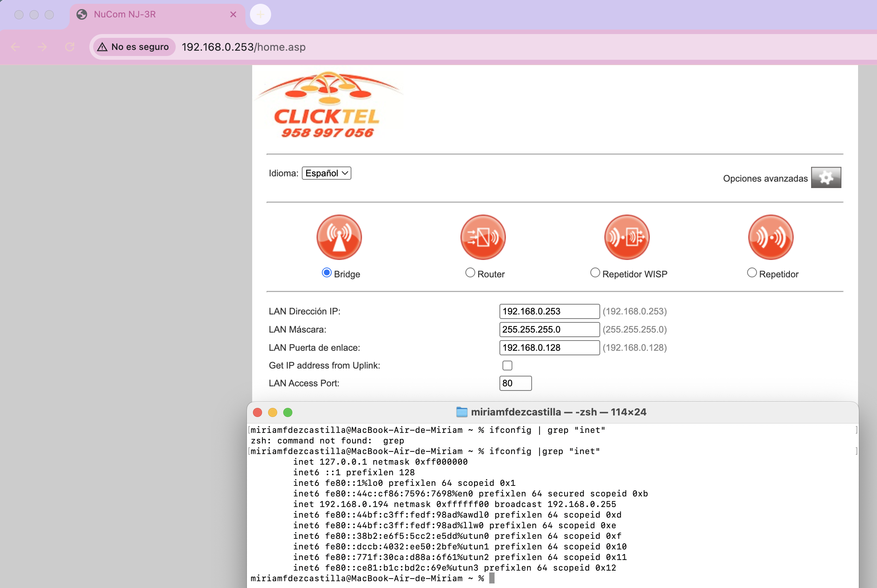Open the Idioma language dropdown
877x588 pixels.
click(x=326, y=173)
